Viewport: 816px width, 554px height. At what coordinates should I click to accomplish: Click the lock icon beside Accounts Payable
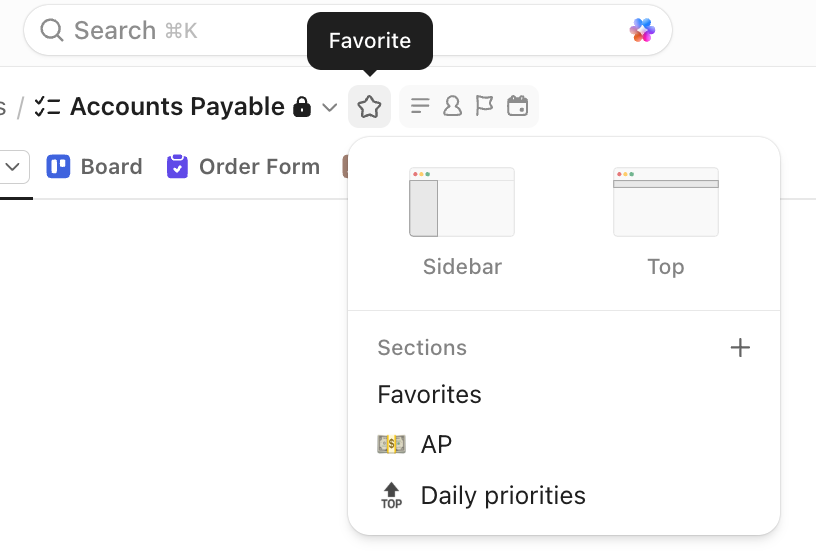coord(301,107)
